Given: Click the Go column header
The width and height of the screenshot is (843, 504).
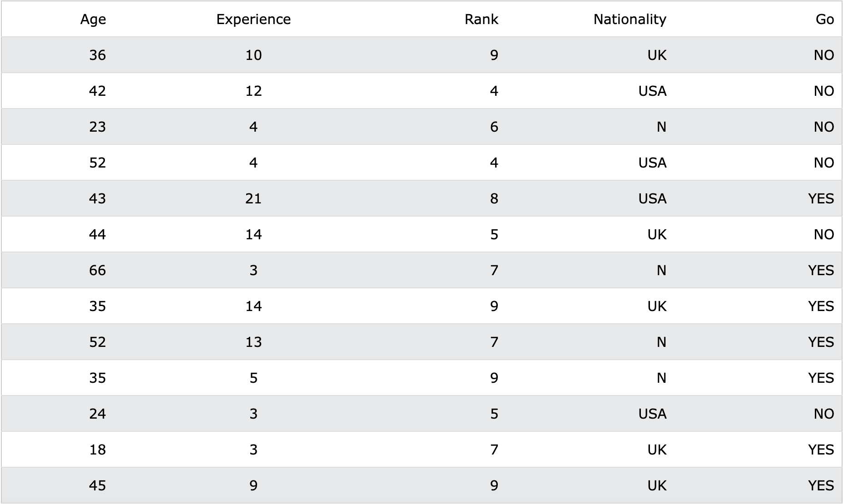Looking at the screenshot, I should point(825,19).
